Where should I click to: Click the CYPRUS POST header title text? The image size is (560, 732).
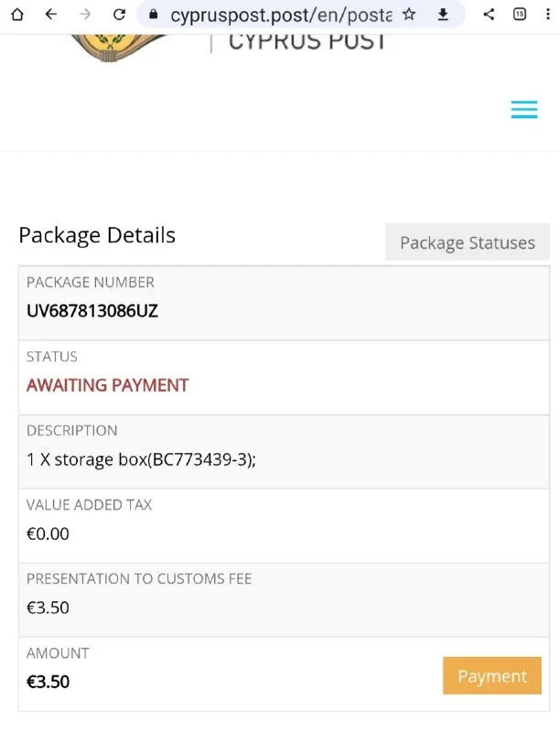[x=307, y=41]
